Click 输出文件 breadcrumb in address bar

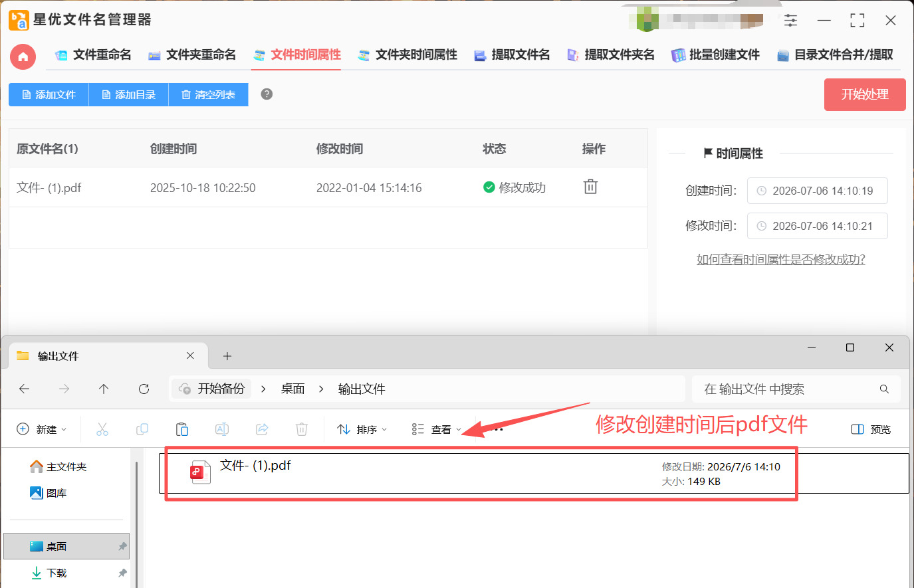(362, 389)
